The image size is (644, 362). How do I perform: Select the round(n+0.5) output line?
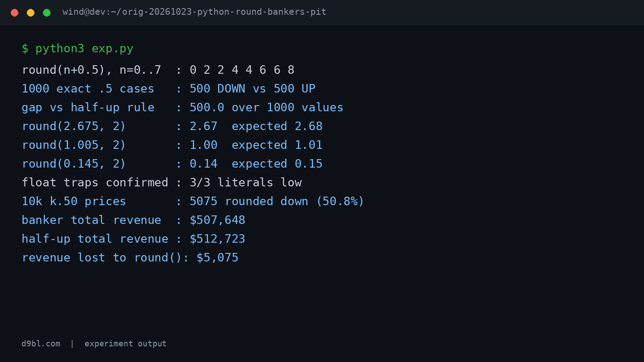click(158, 70)
